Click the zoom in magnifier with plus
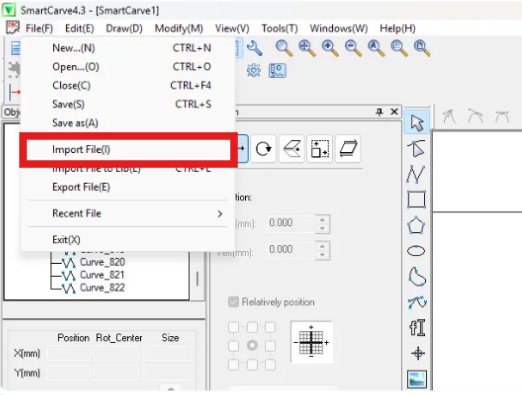 (x=330, y=48)
